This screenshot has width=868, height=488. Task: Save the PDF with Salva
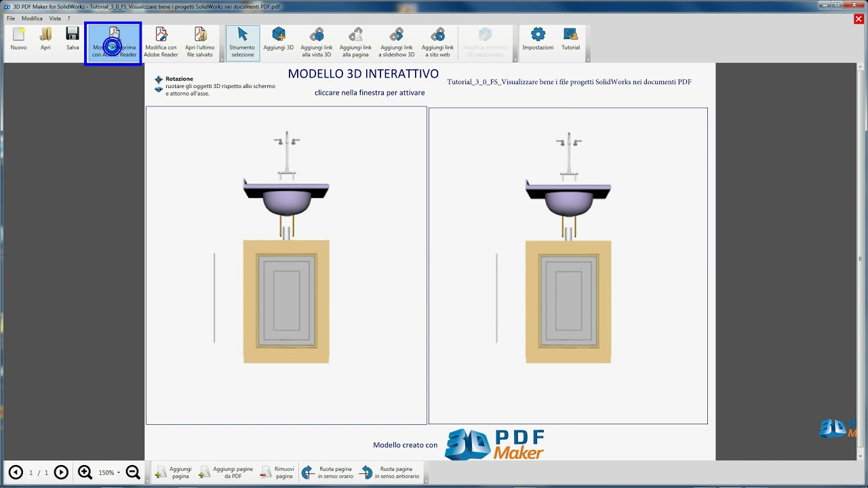tap(73, 39)
